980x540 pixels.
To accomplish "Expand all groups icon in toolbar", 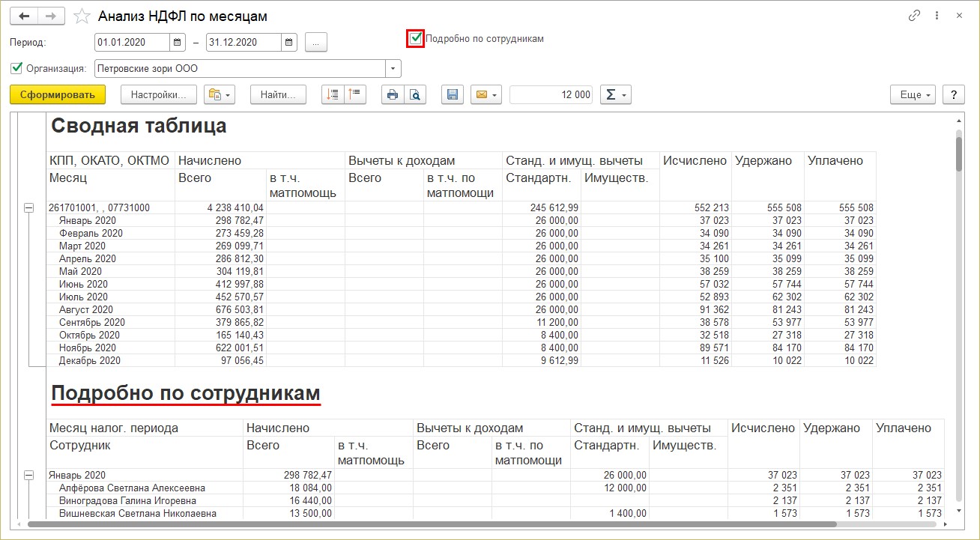I will 333,94.
